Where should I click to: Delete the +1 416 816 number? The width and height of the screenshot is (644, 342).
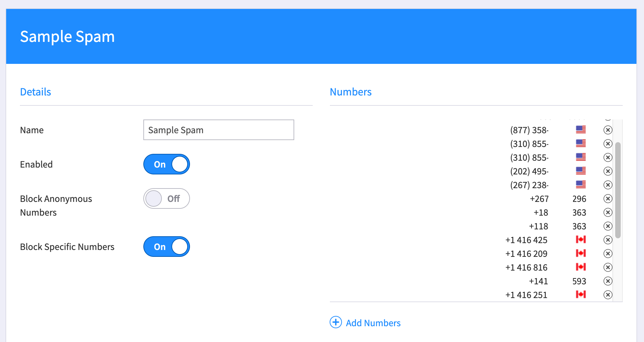(608, 267)
